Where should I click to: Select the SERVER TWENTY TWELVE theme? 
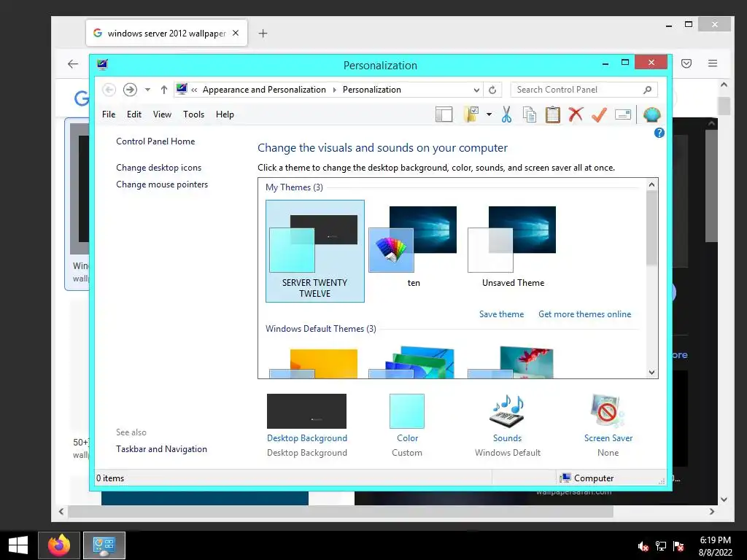[315, 251]
